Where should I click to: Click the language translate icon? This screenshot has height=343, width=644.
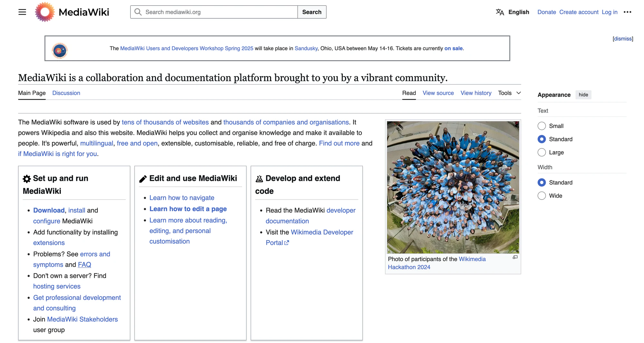point(500,12)
